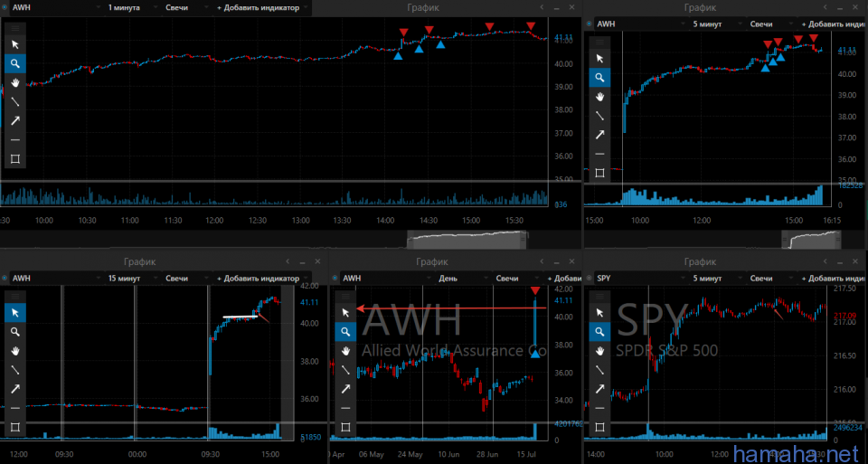Click navigator range thumb under AWH 1-minute chart

pos(467,241)
